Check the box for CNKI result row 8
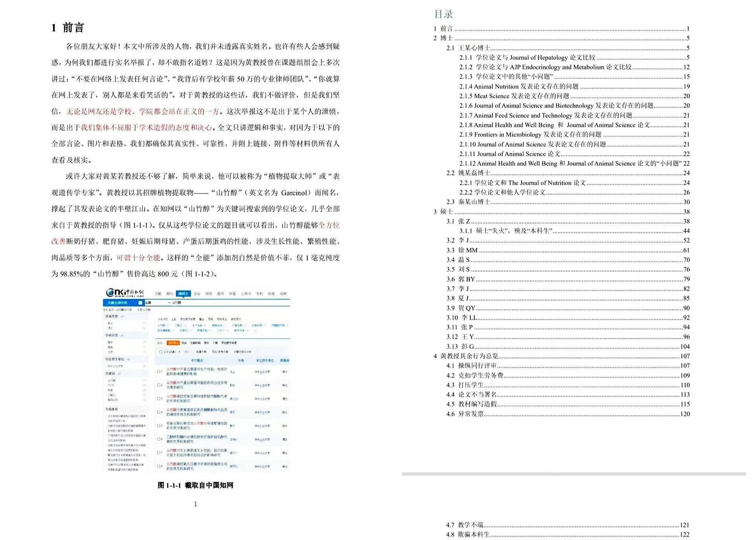The width and height of the screenshot is (756, 540). (159, 466)
